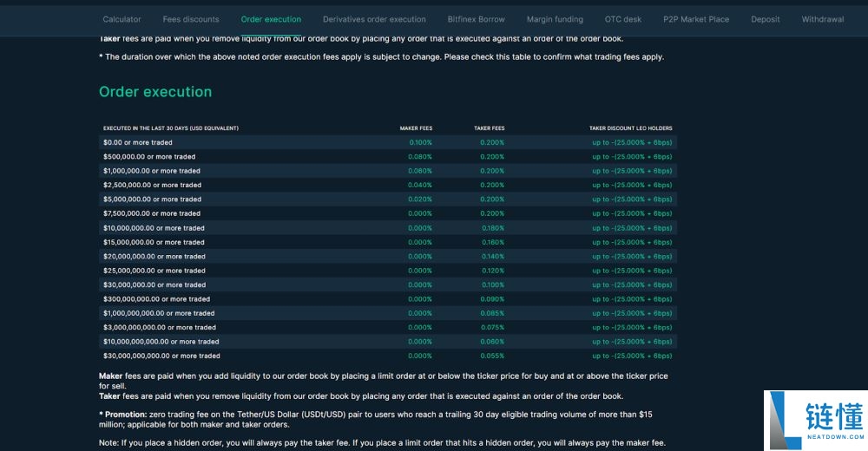This screenshot has width=868, height=451.
Task: Click maker fee 0.020% value
Action: 420,199
